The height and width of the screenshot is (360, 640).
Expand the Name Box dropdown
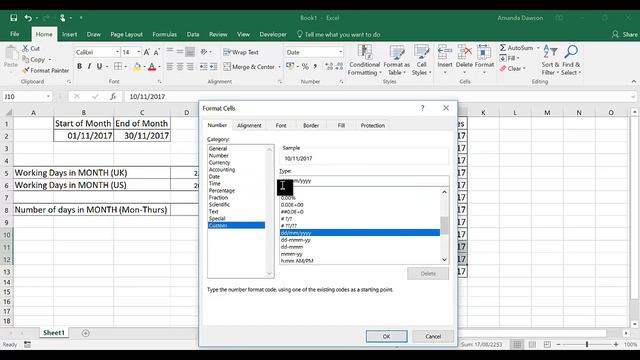pos(48,97)
